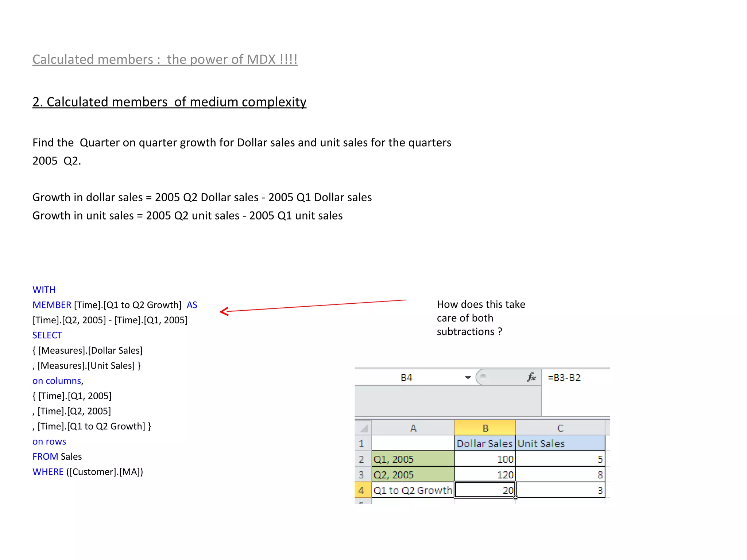Click the formula bar showing =B3-B2

point(575,378)
